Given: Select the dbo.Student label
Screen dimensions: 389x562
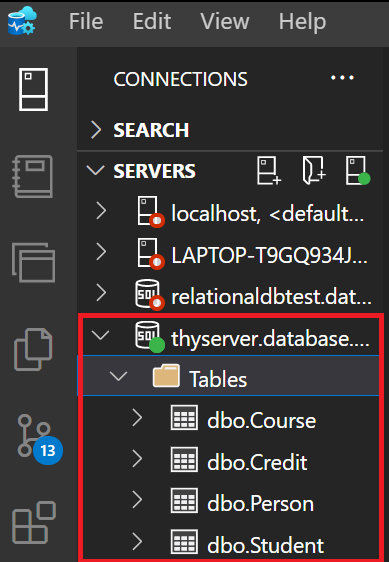Looking at the screenshot, I should pos(266,546).
